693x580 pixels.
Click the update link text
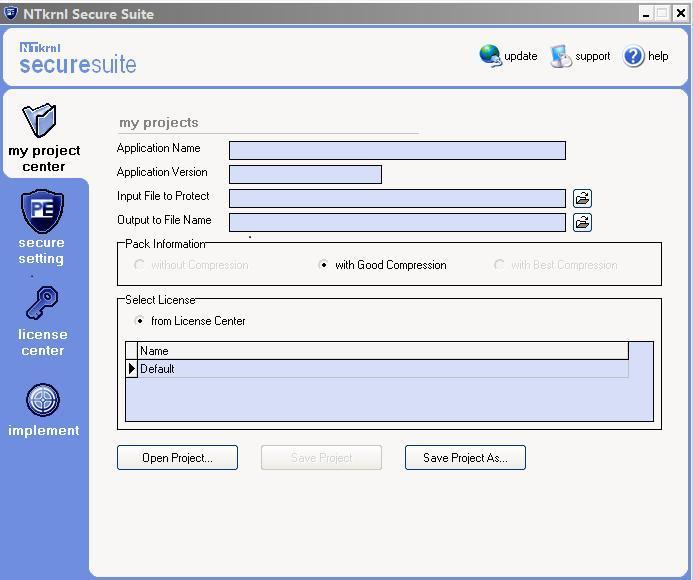(521, 56)
